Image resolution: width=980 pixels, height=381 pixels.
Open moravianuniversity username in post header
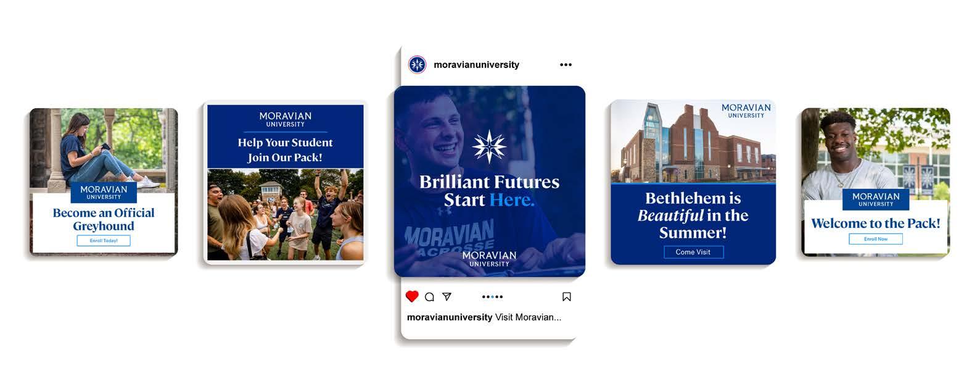(x=476, y=65)
